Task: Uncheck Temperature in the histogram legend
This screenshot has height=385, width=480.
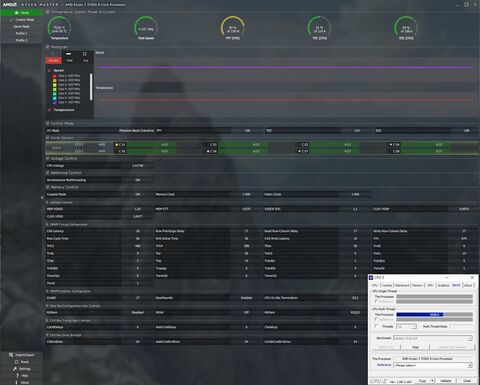Action: tap(50, 110)
